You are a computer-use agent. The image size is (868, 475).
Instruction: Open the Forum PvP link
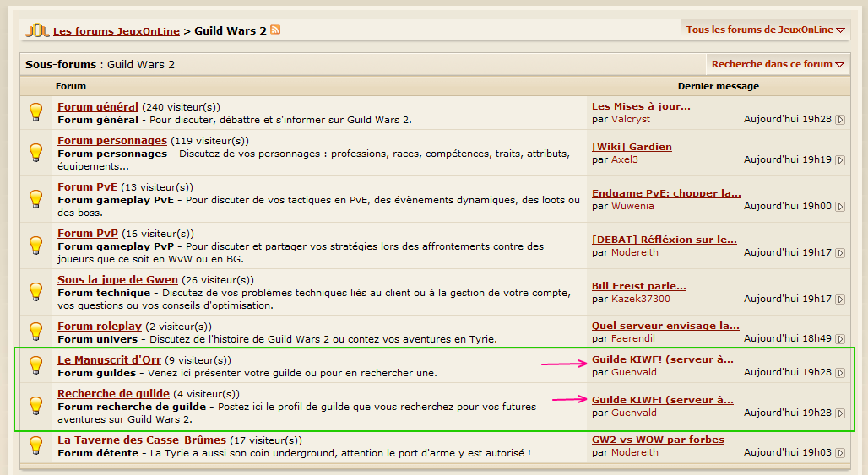click(88, 234)
